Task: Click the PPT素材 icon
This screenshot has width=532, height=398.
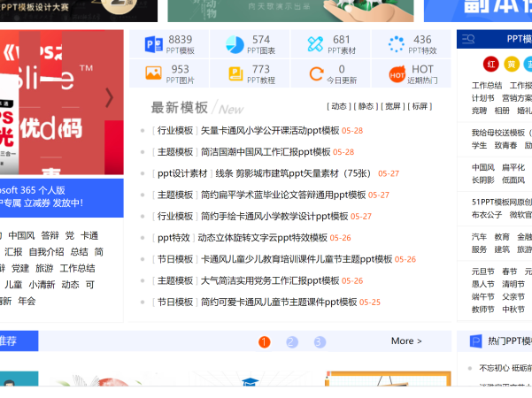Action: tap(315, 45)
